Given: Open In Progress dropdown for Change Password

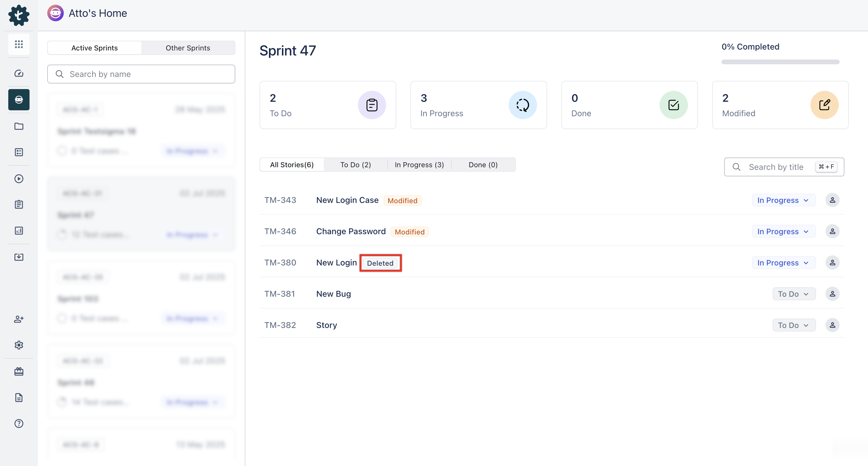Looking at the screenshot, I should [784, 232].
